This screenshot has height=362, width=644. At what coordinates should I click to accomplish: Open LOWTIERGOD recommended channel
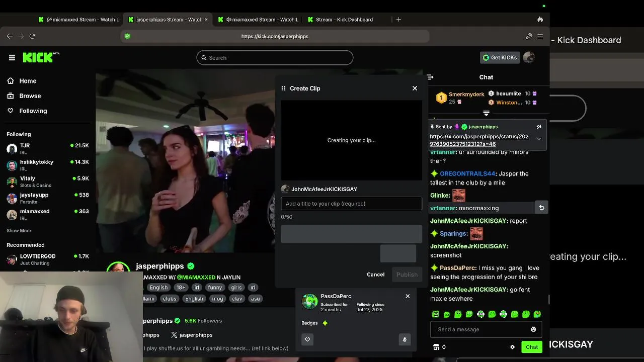(x=48, y=259)
